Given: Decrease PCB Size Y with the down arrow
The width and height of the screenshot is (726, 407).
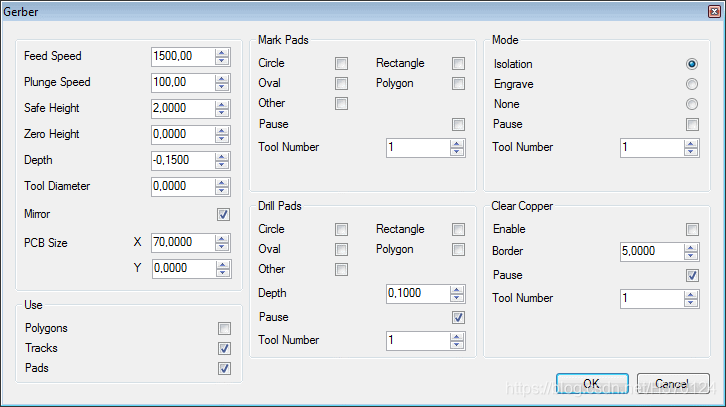Looking at the screenshot, I should point(223,272).
